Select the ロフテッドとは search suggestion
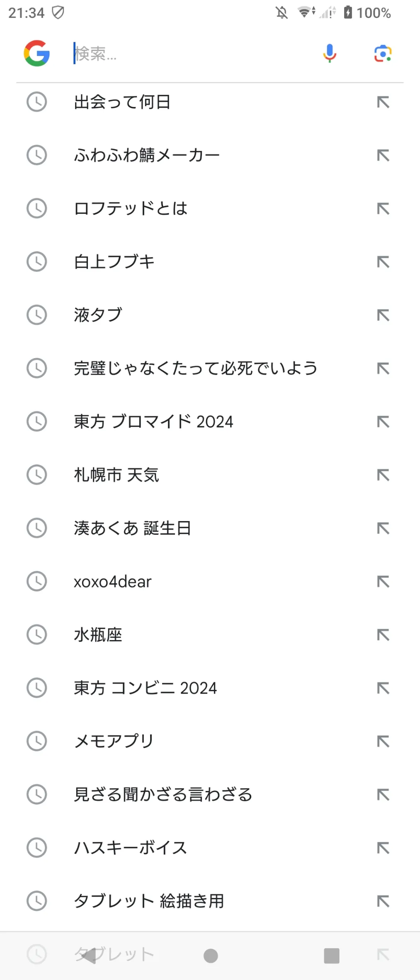 [x=210, y=209]
